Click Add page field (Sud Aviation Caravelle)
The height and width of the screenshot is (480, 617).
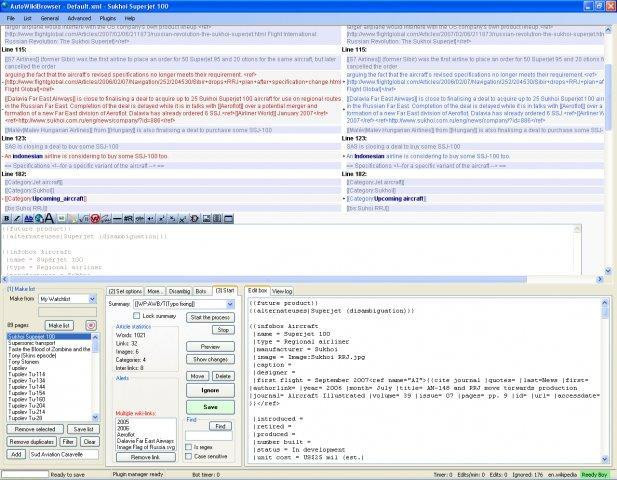coord(64,454)
